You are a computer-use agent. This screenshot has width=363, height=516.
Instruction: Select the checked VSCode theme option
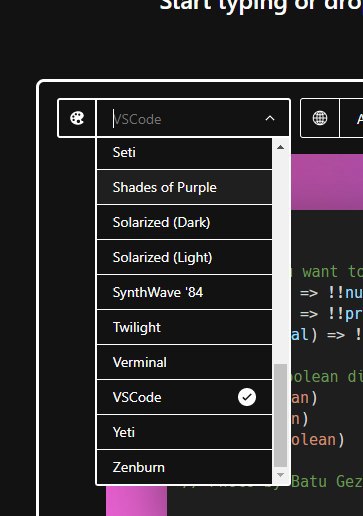[184, 397]
